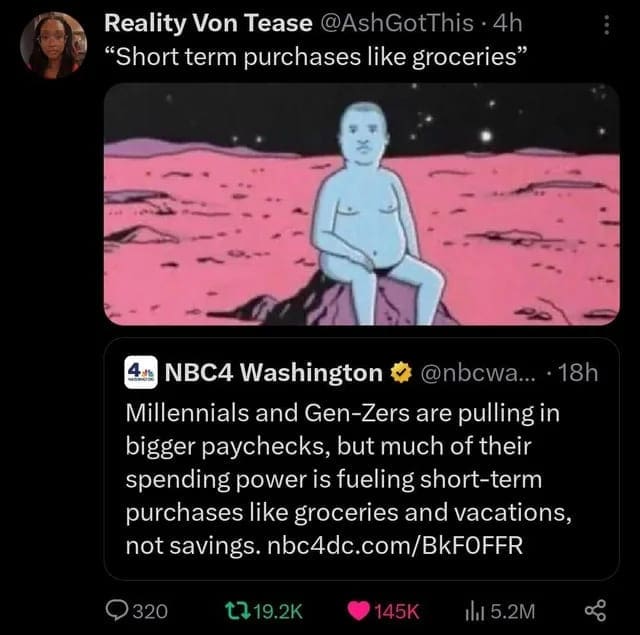Viewport: 640px width, 635px height.
Task: Click the NBC4 Washington account name
Action: (268, 375)
